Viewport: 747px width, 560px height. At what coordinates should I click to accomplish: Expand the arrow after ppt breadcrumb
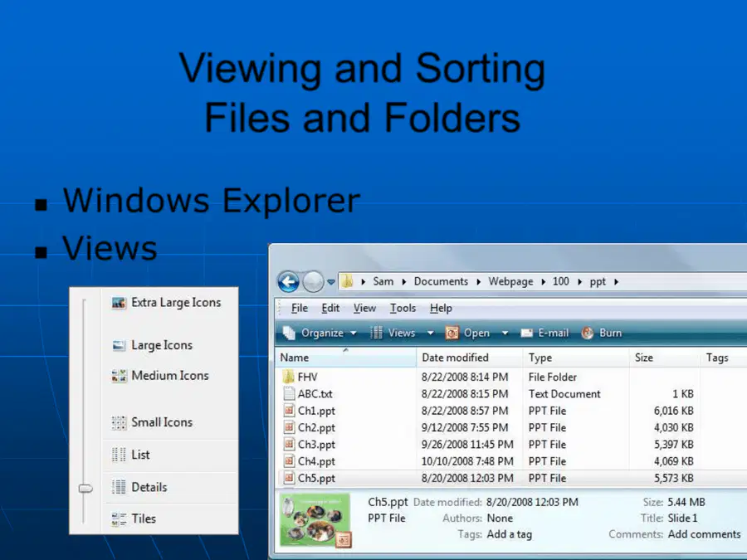coord(617,282)
